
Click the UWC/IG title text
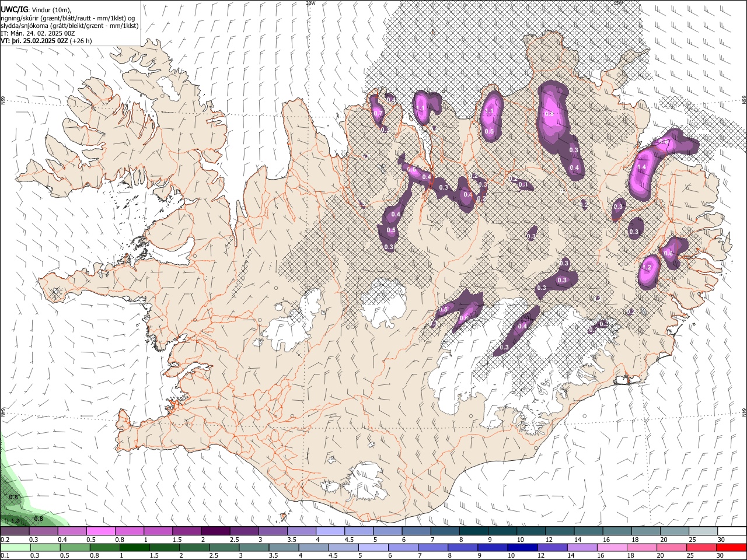(14, 10)
